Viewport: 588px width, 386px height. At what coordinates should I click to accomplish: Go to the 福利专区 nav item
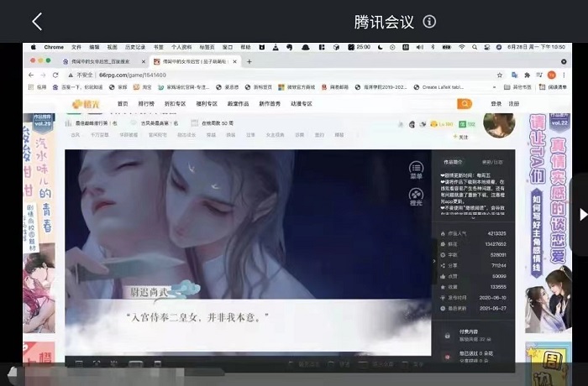click(207, 104)
